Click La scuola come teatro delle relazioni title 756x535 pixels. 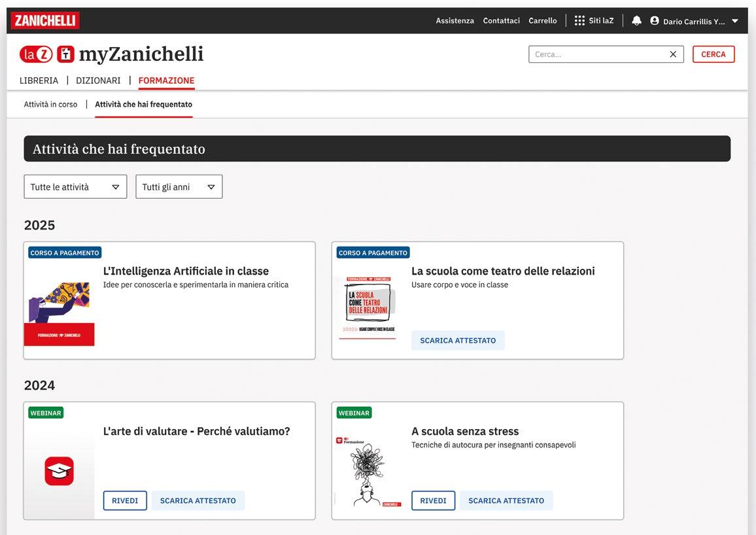point(503,271)
